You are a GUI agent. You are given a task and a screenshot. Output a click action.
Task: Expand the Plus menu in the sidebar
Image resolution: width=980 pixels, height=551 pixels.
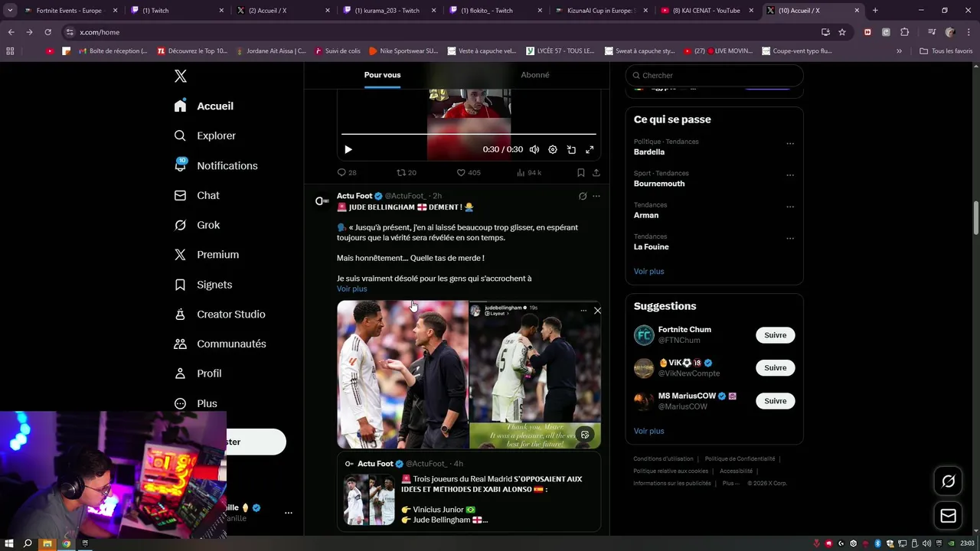195,403
